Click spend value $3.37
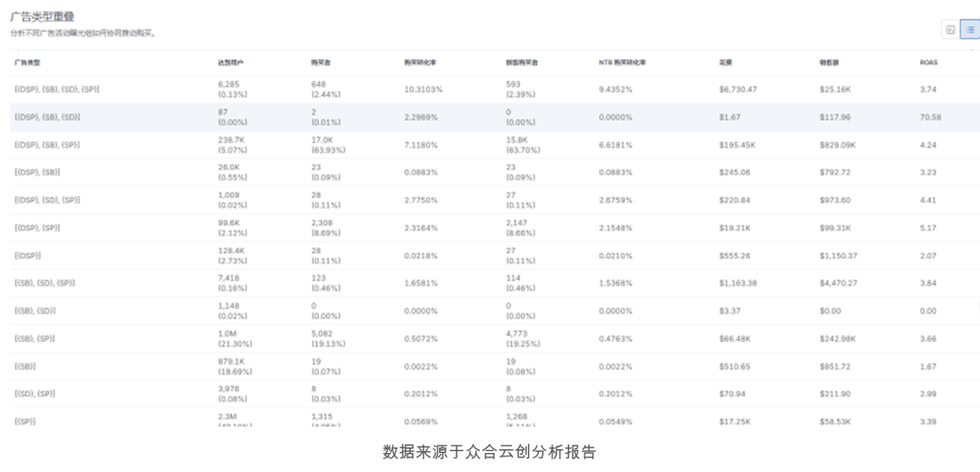Image resolution: width=980 pixels, height=472 pixels. (x=730, y=310)
